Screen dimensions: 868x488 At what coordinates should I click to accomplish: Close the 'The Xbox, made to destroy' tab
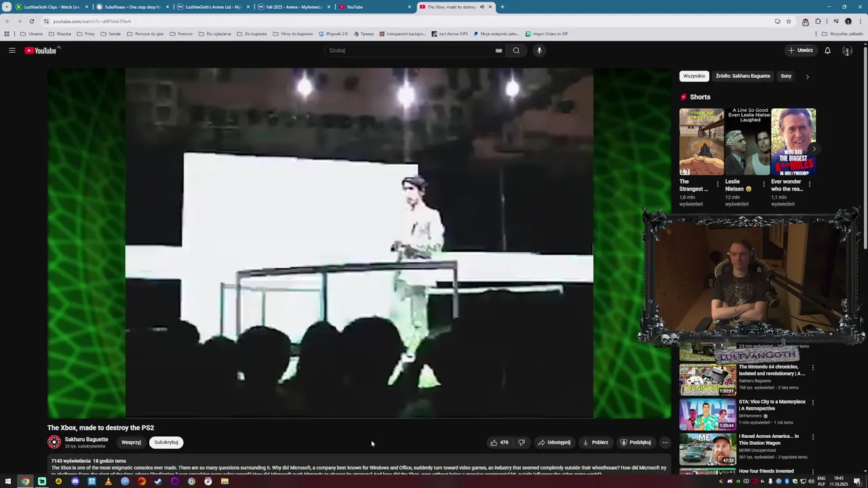pyautogui.click(x=490, y=7)
